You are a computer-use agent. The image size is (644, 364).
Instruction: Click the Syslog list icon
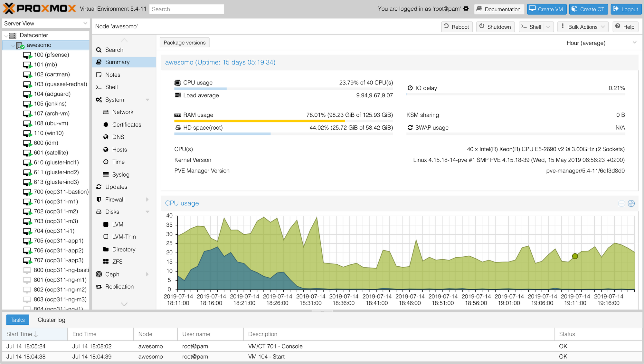point(106,174)
